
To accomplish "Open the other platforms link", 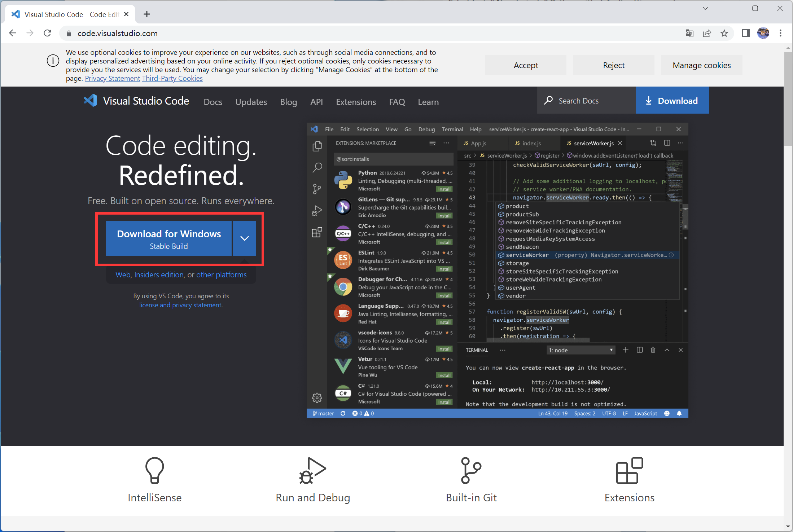I will pyautogui.click(x=221, y=275).
